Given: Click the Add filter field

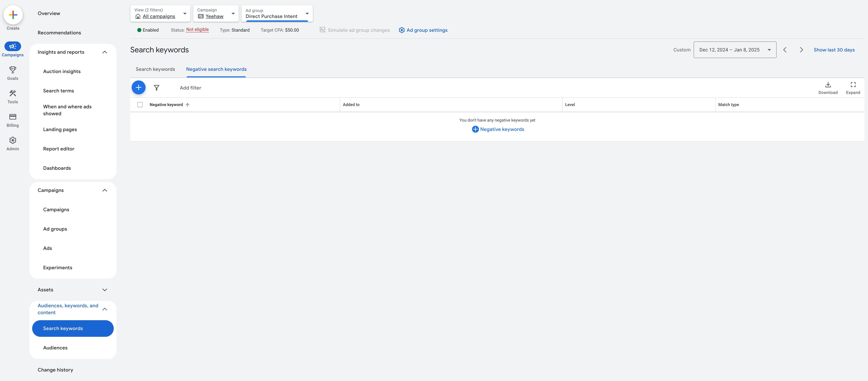Looking at the screenshot, I should [x=190, y=88].
